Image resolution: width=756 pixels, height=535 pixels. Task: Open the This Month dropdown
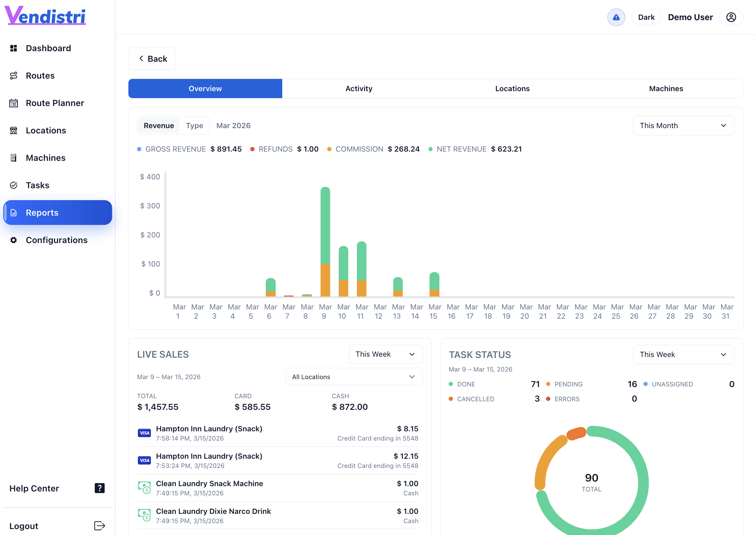pyautogui.click(x=683, y=125)
